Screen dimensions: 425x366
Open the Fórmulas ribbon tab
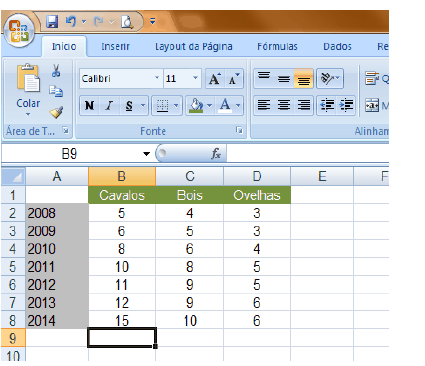pyautogui.click(x=277, y=46)
